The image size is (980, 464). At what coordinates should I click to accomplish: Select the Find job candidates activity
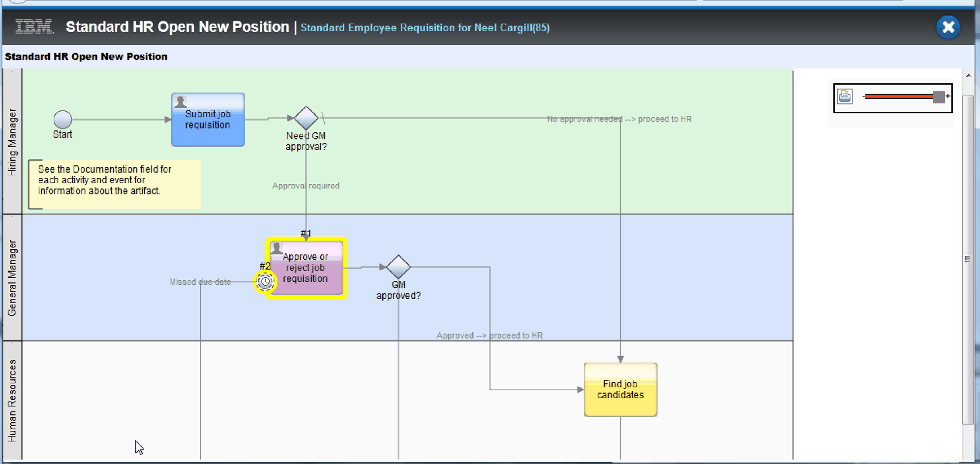[x=620, y=390]
